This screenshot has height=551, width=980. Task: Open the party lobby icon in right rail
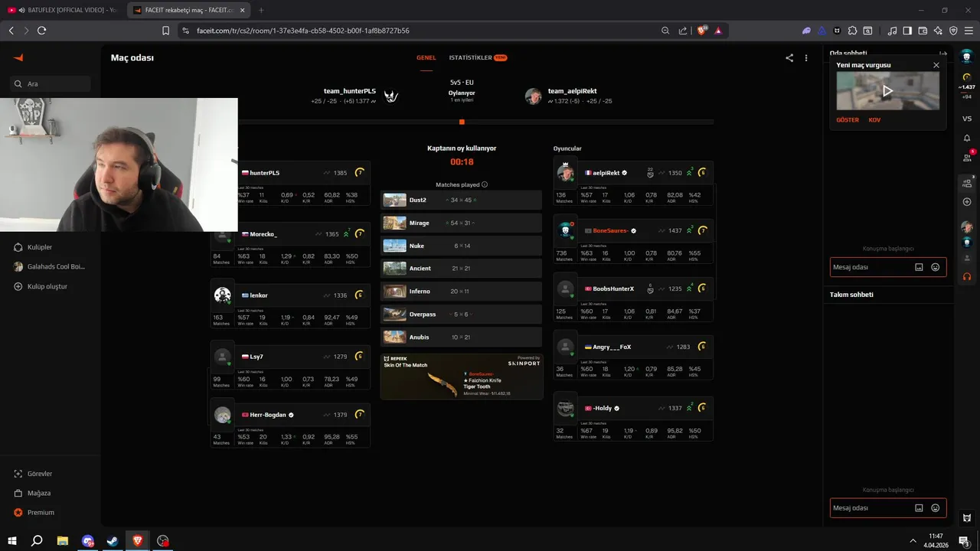967,183
